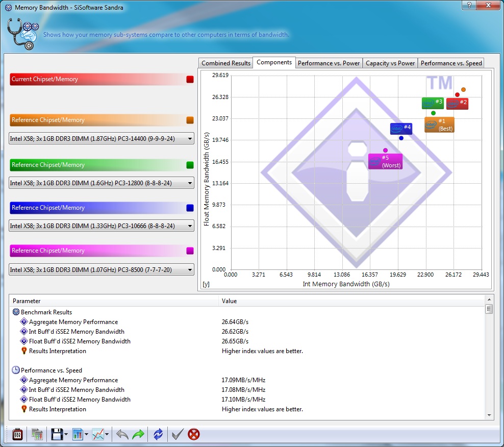Select the Components tab
This screenshot has width=504, height=447.
click(274, 62)
